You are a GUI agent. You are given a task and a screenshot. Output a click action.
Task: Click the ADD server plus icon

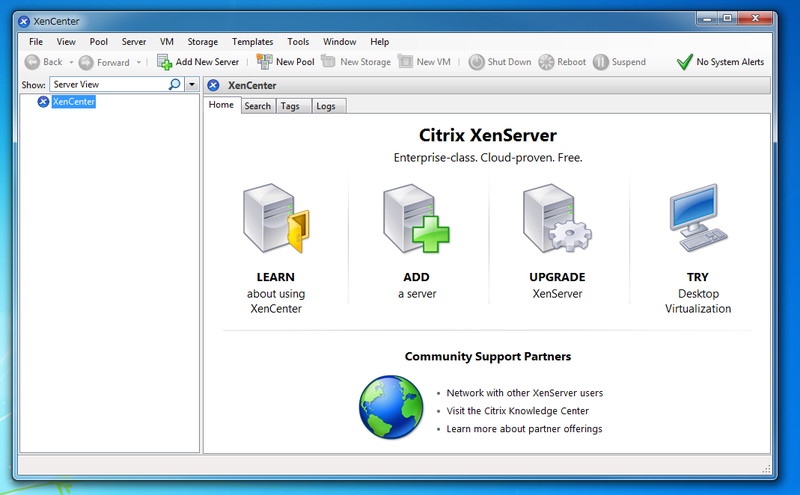click(416, 218)
